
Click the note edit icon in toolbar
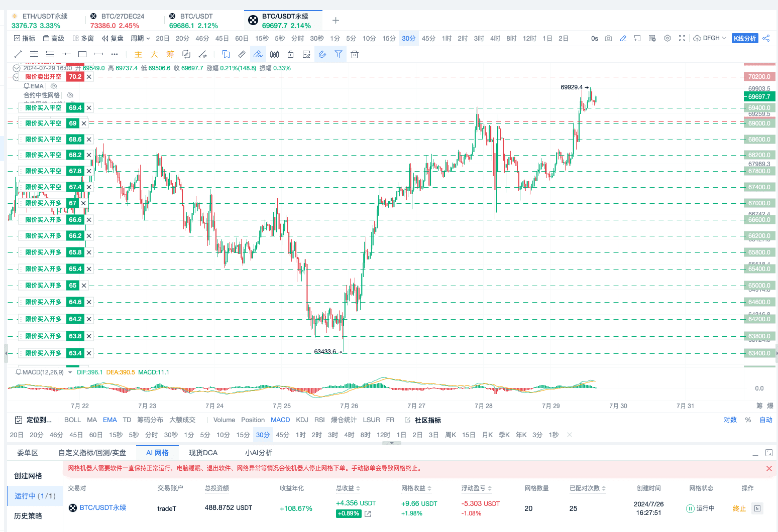point(306,54)
